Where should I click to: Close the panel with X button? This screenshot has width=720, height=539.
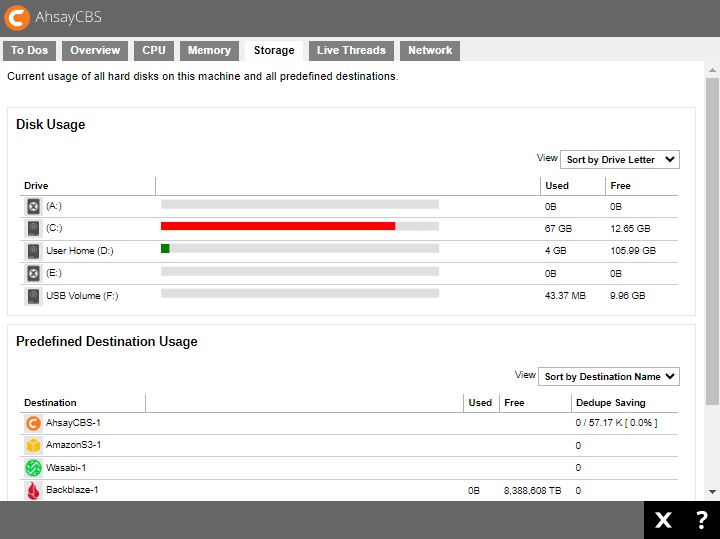click(663, 520)
